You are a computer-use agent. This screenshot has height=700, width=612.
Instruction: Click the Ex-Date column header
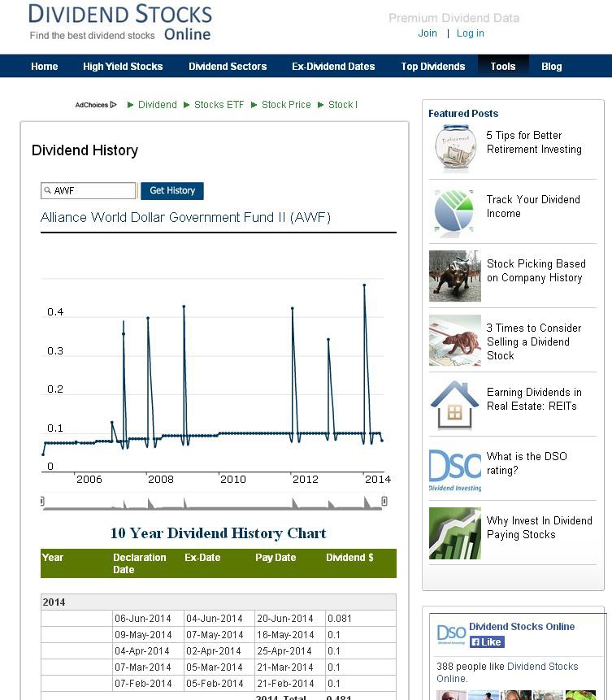[202, 558]
